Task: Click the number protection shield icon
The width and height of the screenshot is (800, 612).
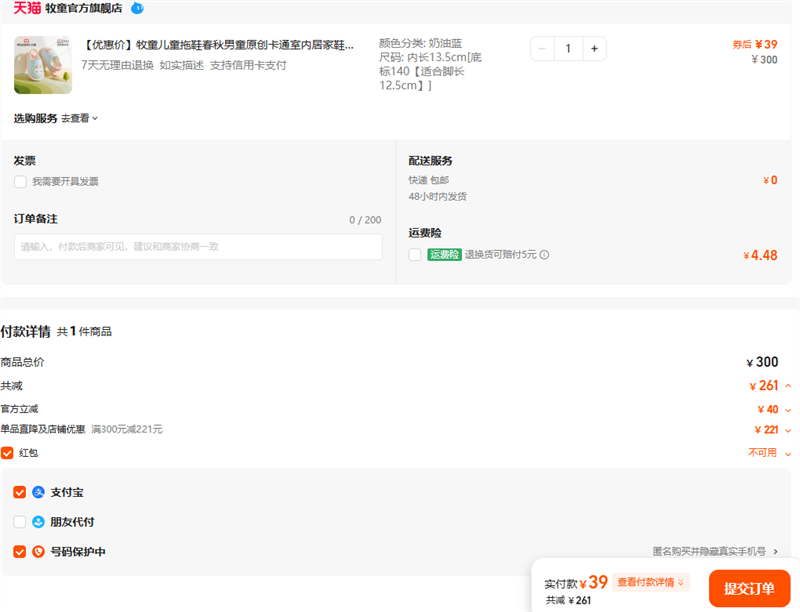Action: 39,551
